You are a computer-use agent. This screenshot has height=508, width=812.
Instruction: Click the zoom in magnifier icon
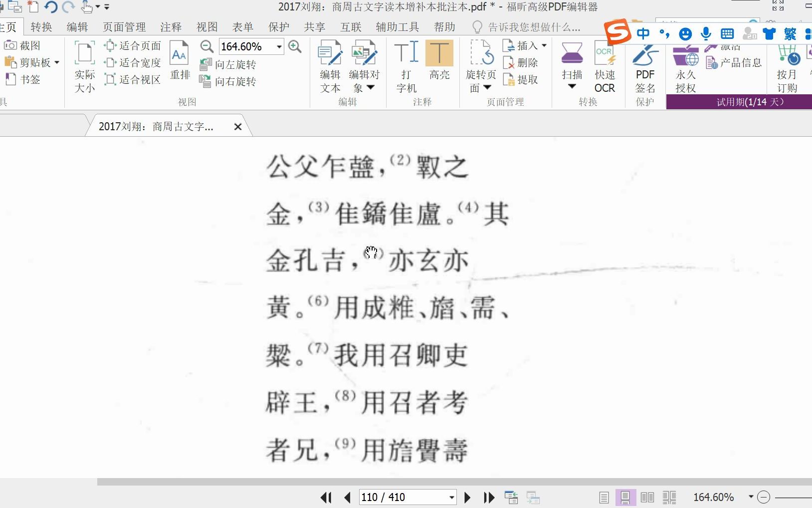pos(295,46)
